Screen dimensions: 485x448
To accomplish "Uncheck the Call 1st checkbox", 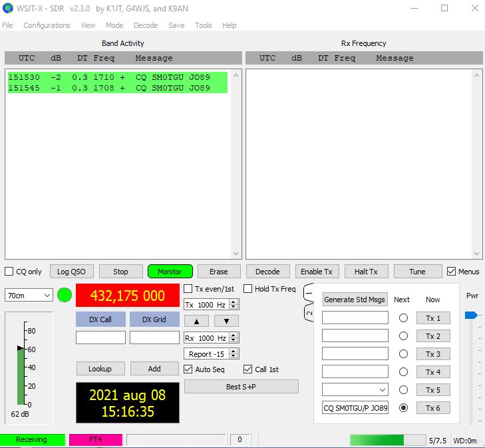I will coord(247,369).
